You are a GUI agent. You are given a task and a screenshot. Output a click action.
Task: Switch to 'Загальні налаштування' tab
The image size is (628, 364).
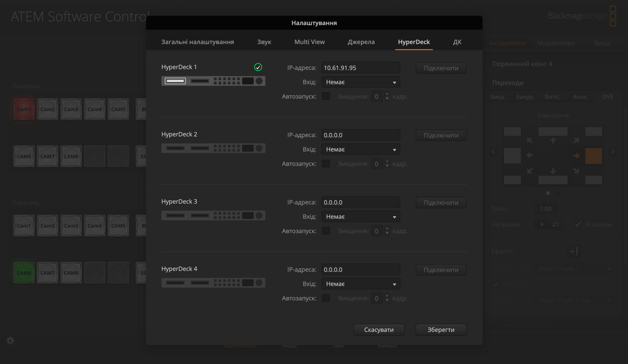click(197, 42)
